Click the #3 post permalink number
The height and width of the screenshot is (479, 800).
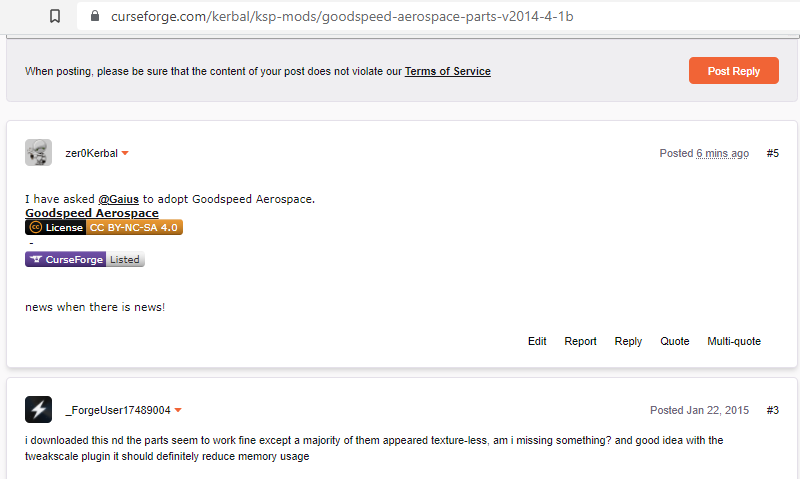click(772, 410)
